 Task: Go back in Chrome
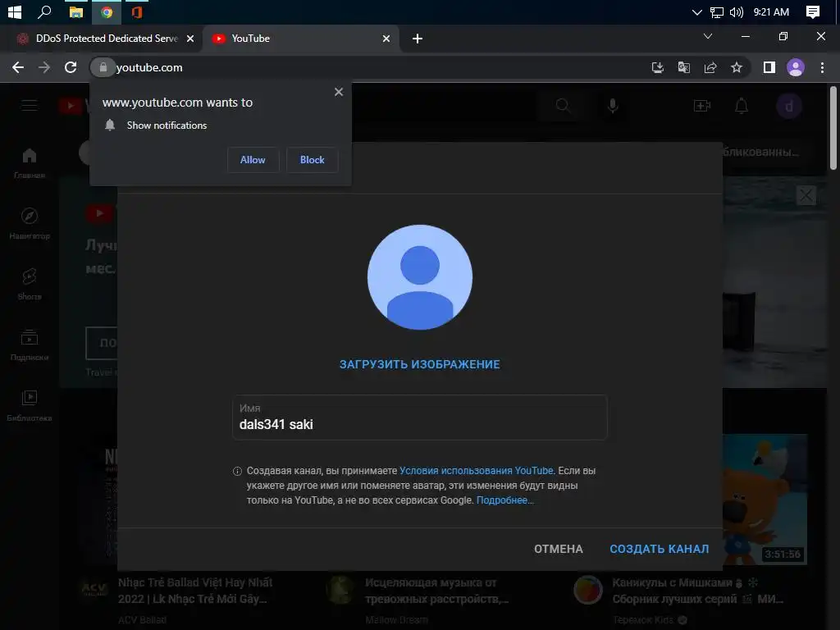click(18, 67)
